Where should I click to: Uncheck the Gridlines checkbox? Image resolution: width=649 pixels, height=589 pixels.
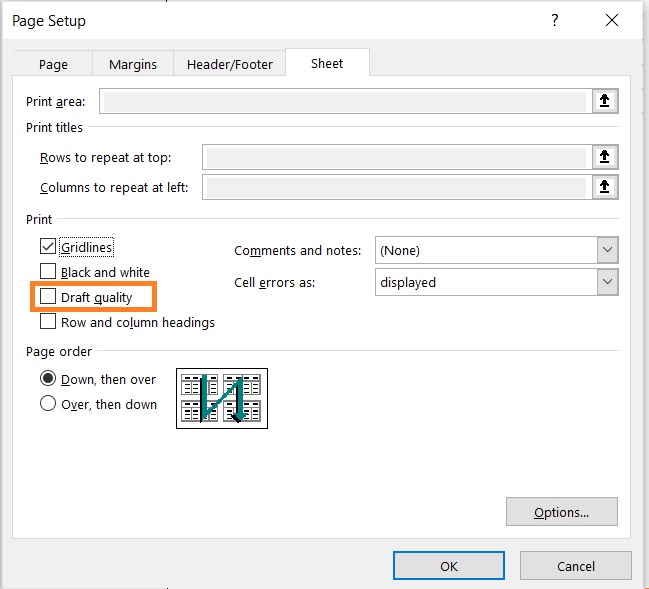48,246
